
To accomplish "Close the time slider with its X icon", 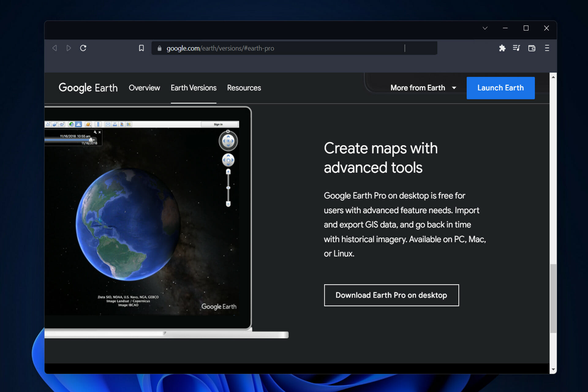I will (x=100, y=132).
